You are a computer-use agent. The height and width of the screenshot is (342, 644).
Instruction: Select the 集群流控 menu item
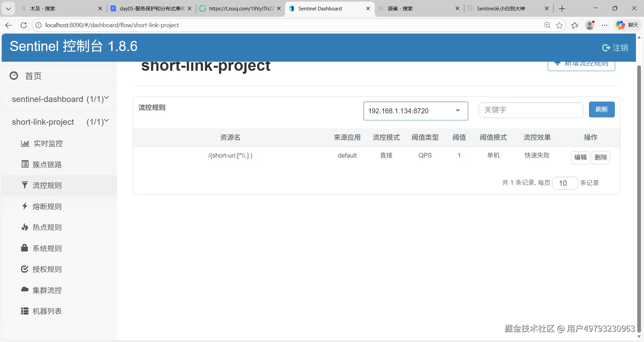click(x=59, y=290)
